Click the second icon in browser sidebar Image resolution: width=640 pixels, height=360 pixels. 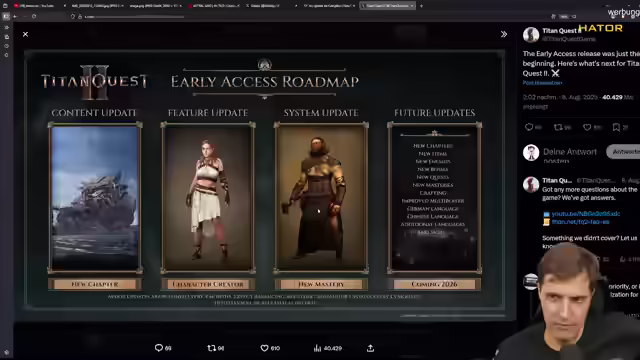(6, 37)
